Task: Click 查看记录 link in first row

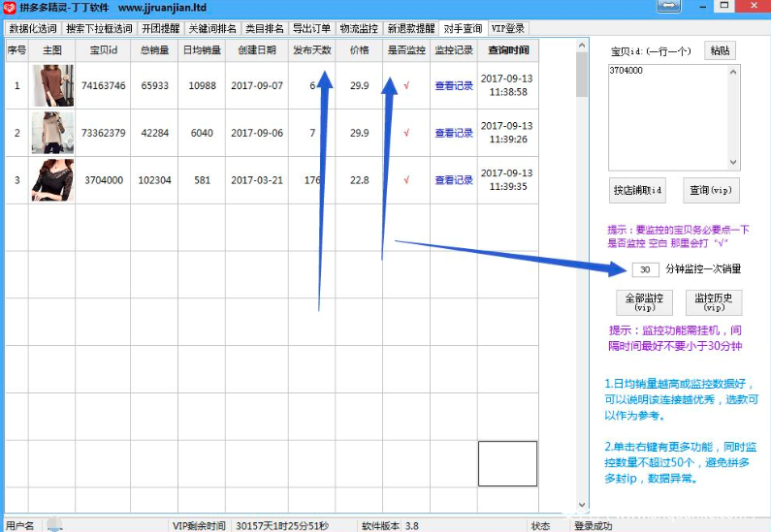Action: pos(453,85)
